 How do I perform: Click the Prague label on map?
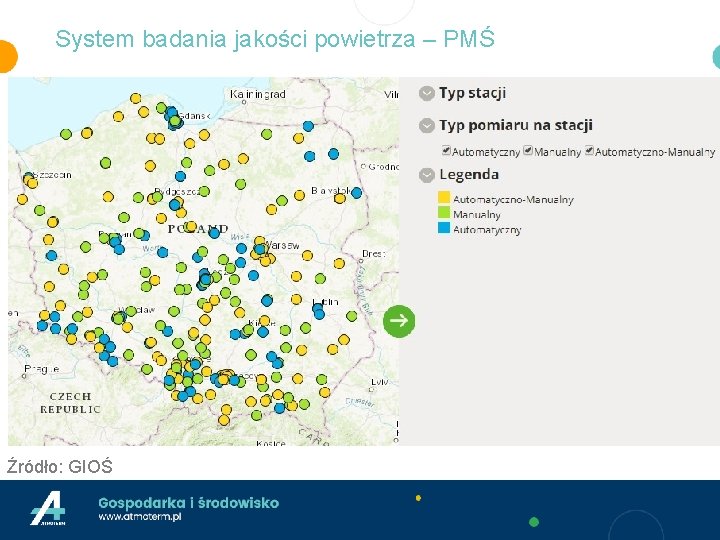click(x=41, y=369)
